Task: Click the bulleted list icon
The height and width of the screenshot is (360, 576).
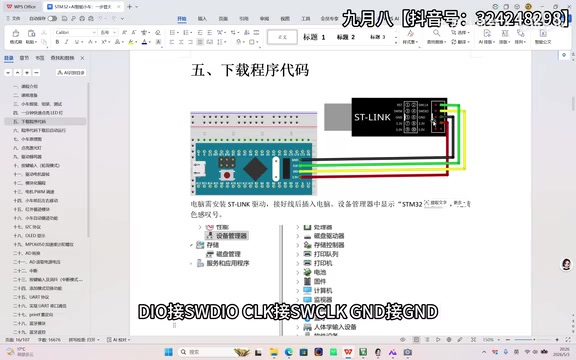Action: pos(172,33)
